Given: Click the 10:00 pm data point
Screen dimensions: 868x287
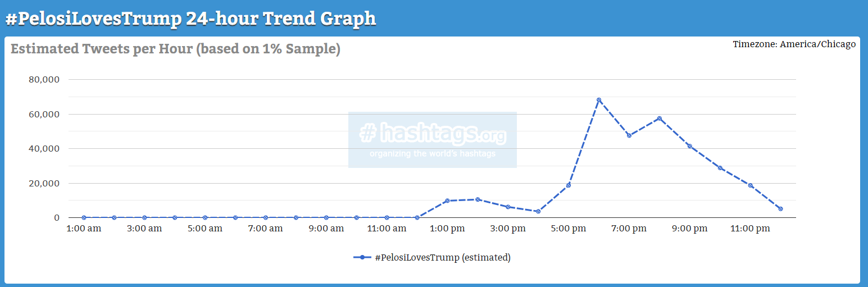Looking at the screenshot, I should click(x=720, y=168).
